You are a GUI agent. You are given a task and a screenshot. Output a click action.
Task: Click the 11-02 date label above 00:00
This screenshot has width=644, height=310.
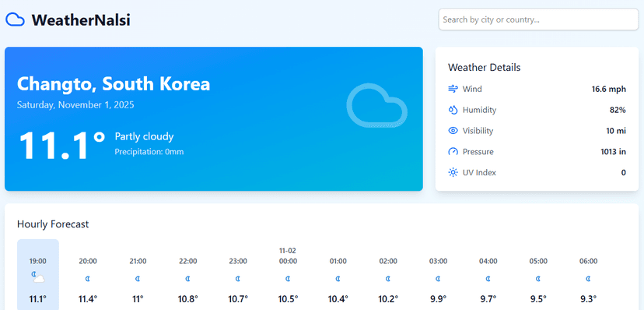pos(288,251)
